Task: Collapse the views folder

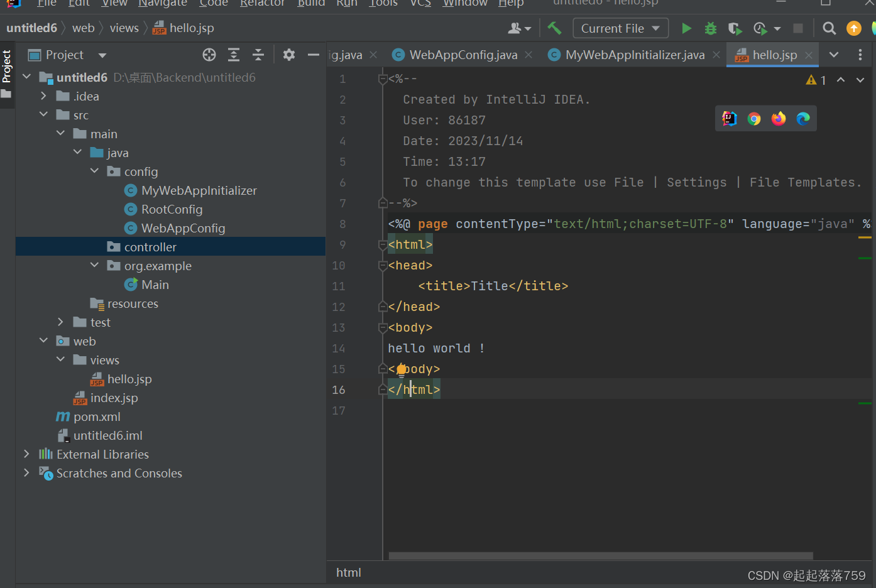Action: (60, 359)
